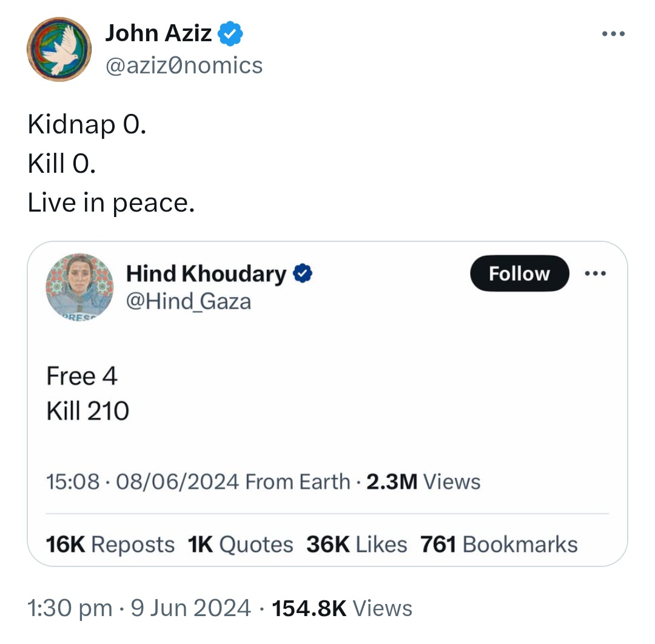The image size is (655, 644).
Task: Click the 2.3M Views count on the quoted post
Action: pyautogui.click(x=423, y=481)
